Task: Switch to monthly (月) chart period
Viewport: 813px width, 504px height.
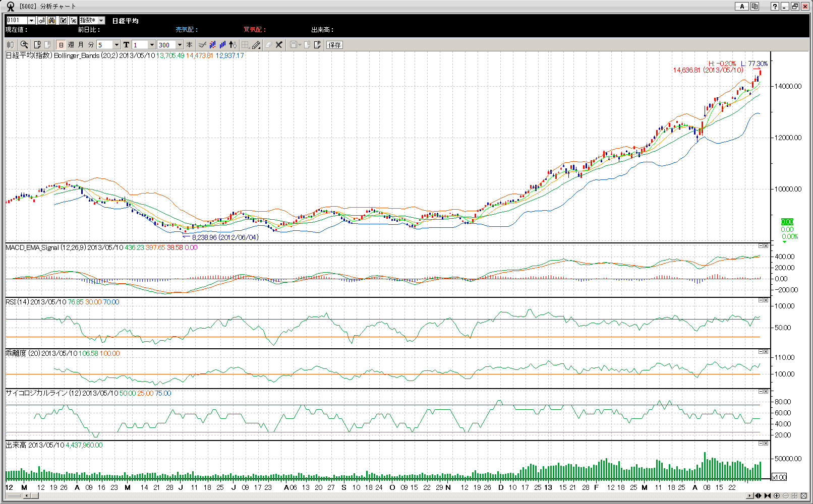Action: [x=81, y=45]
